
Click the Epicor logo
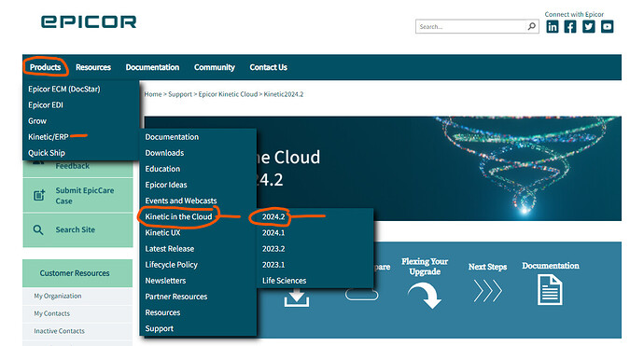tap(89, 21)
